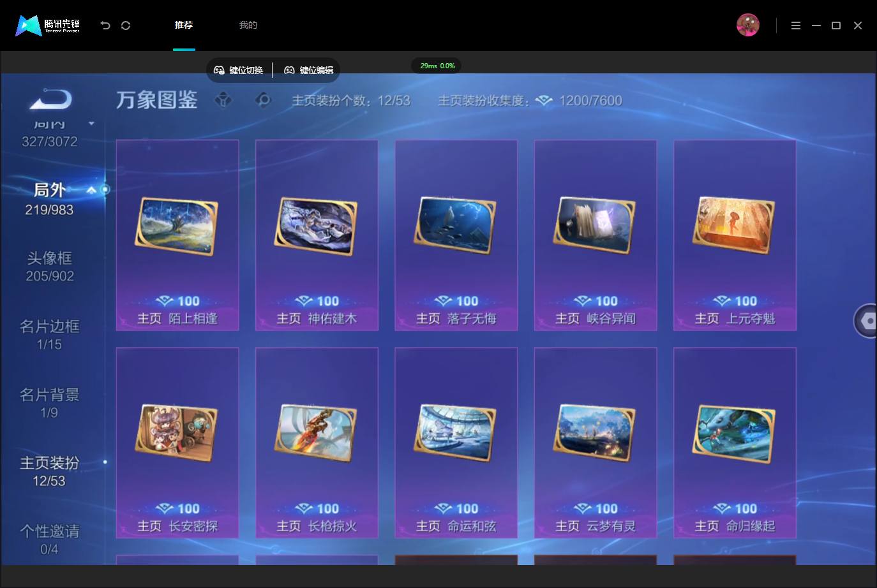Click the 327/3072 count under 局内
Image resolution: width=877 pixels, height=588 pixels.
[x=50, y=142]
